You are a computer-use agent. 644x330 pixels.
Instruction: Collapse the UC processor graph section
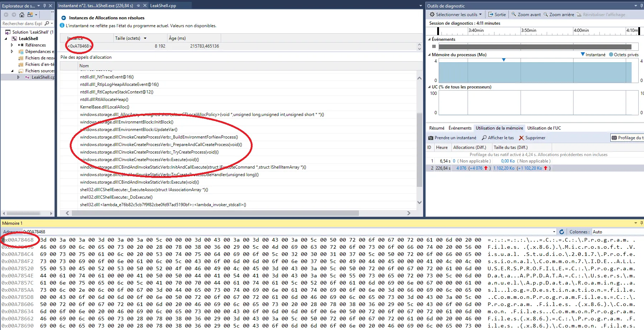point(429,87)
